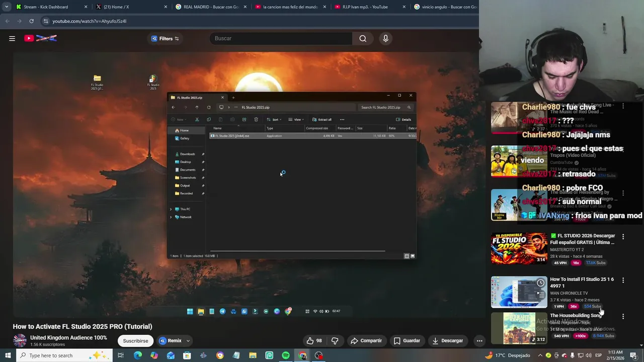Open Microsoft Store from the taskbar

coord(187,355)
